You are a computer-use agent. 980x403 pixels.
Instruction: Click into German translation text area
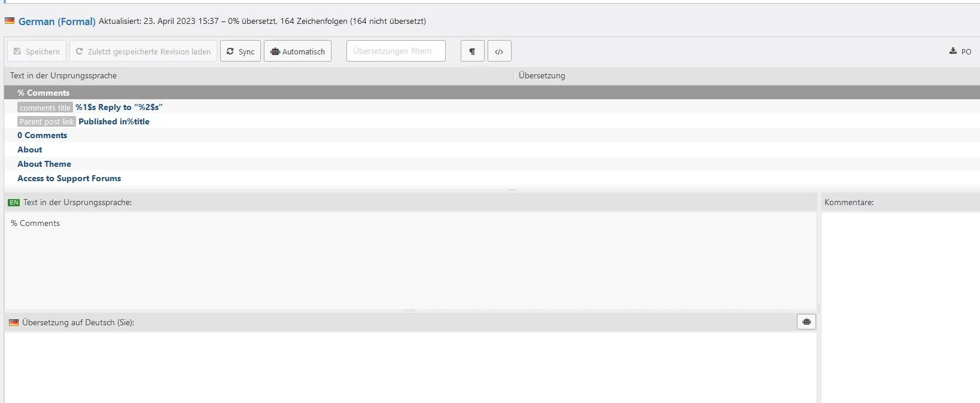coord(410,367)
